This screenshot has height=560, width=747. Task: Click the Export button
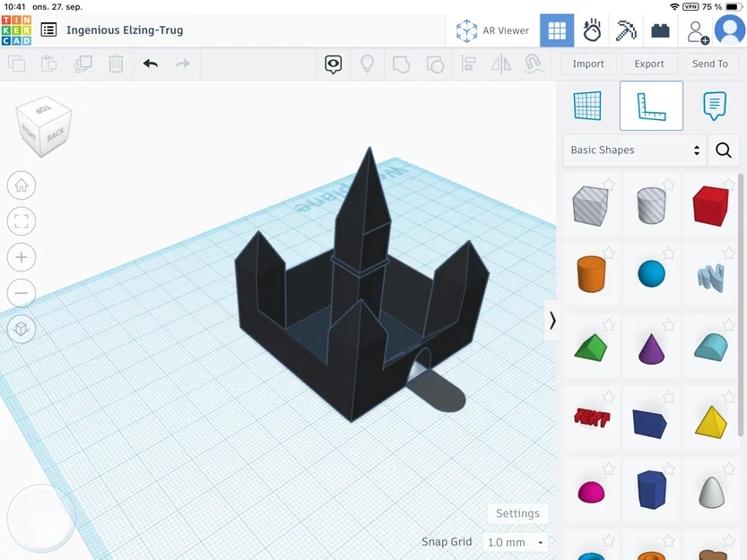click(x=649, y=64)
